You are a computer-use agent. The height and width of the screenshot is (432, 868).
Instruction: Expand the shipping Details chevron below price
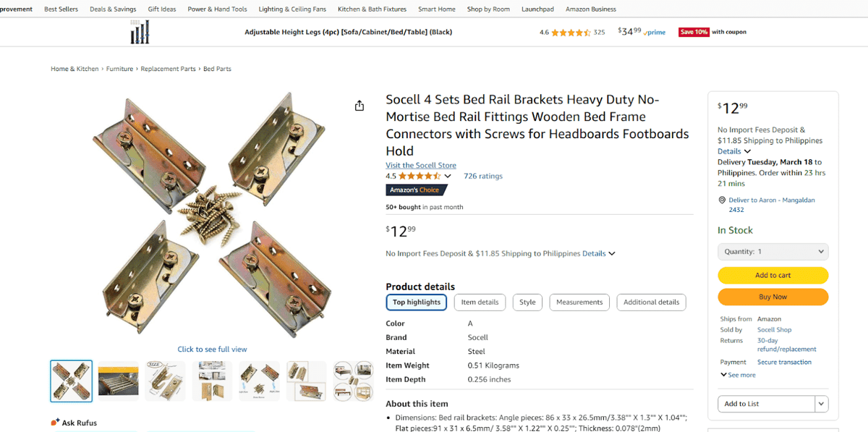(612, 254)
